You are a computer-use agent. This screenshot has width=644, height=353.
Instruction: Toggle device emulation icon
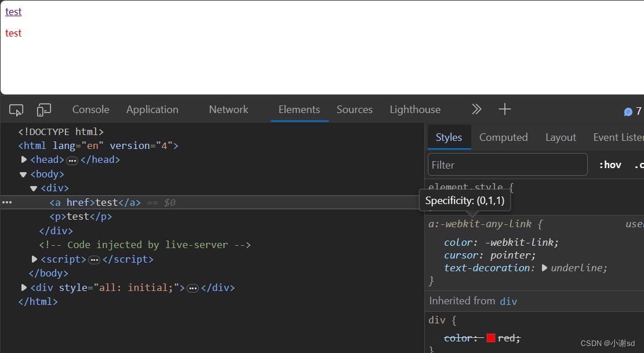[44, 110]
